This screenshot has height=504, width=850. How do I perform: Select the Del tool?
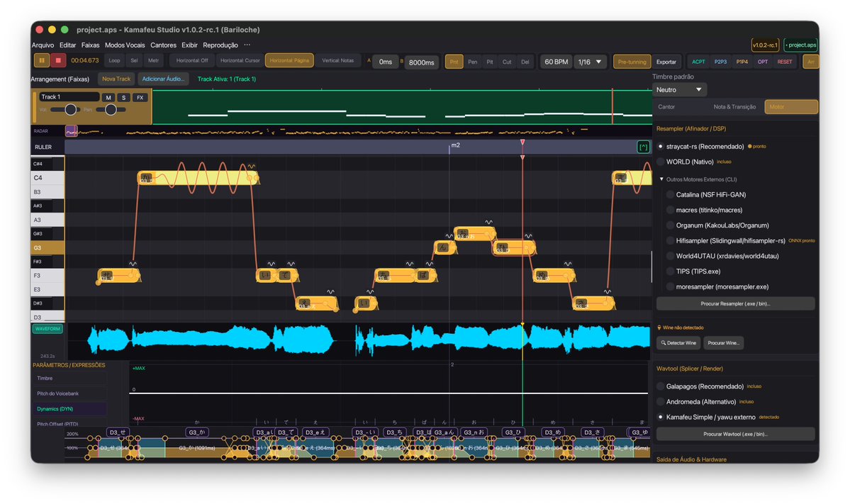point(525,62)
